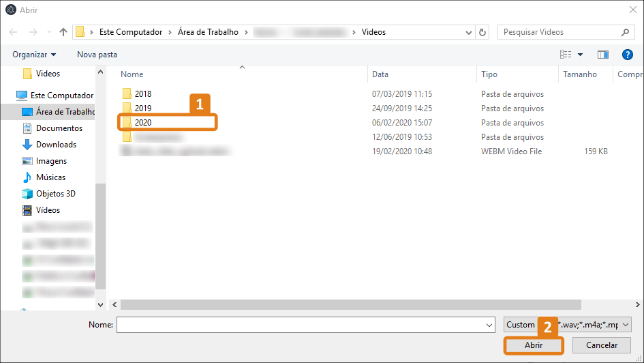Click the Up one level arrow icon
Image resolution: width=644 pixels, height=363 pixels.
(x=63, y=32)
